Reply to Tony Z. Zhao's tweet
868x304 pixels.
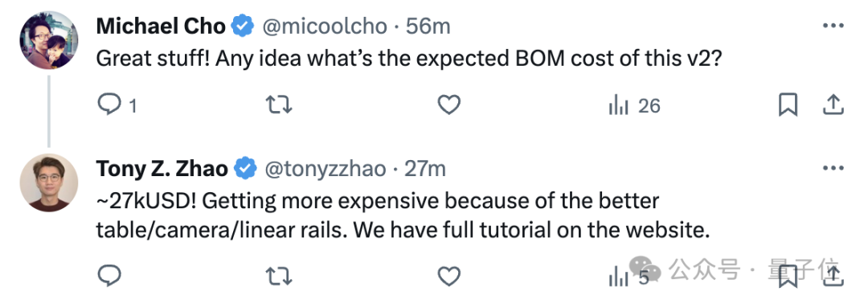(x=109, y=275)
